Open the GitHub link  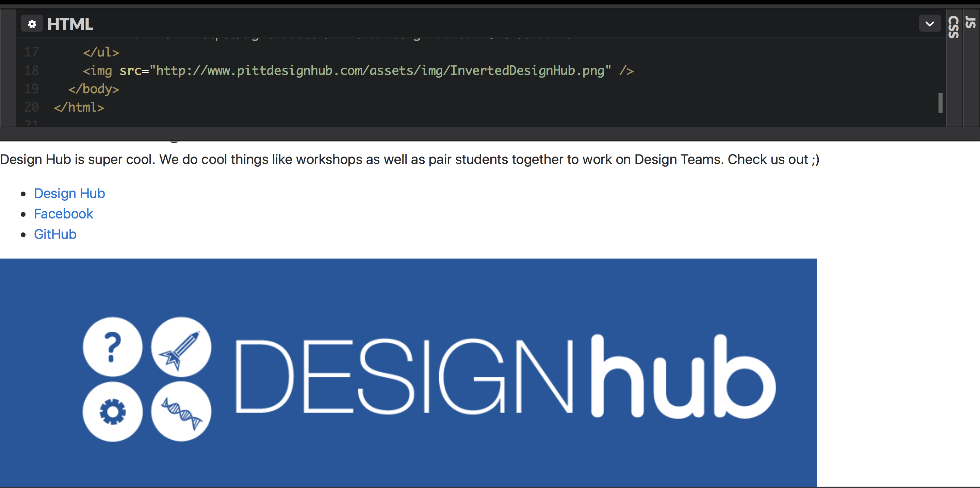55,234
